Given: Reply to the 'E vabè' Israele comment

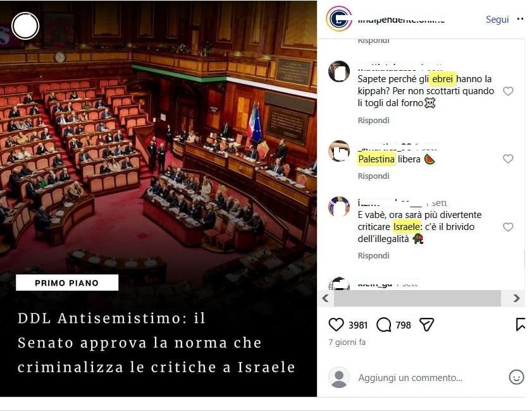Looking at the screenshot, I should point(374,255).
